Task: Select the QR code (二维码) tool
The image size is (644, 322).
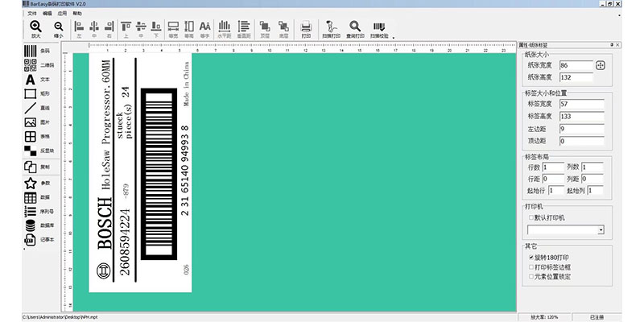Action: tap(31, 65)
